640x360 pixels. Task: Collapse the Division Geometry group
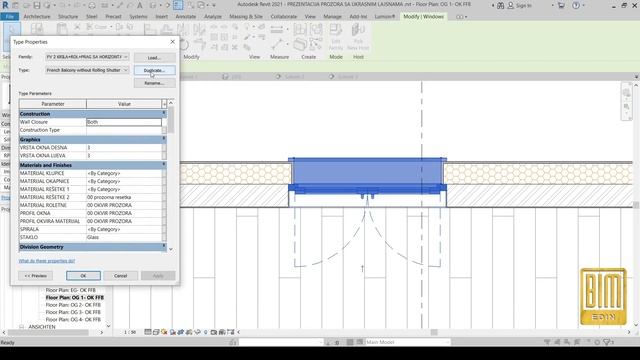(x=164, y=247)
